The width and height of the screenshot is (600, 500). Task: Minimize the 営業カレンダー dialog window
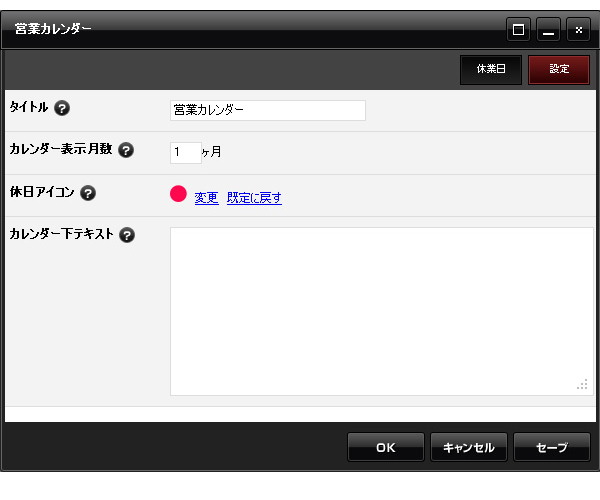(548, 29)
